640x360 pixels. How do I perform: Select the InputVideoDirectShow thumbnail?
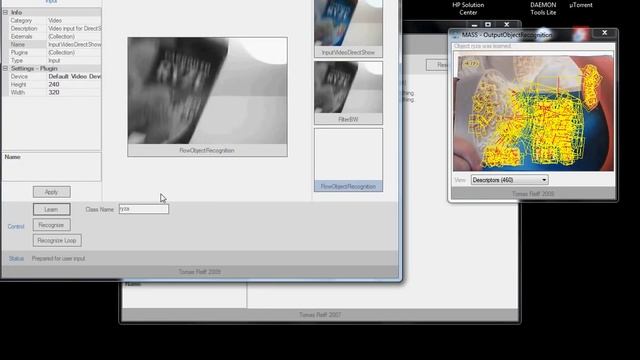pyautogui.click(x=348, y=28)
